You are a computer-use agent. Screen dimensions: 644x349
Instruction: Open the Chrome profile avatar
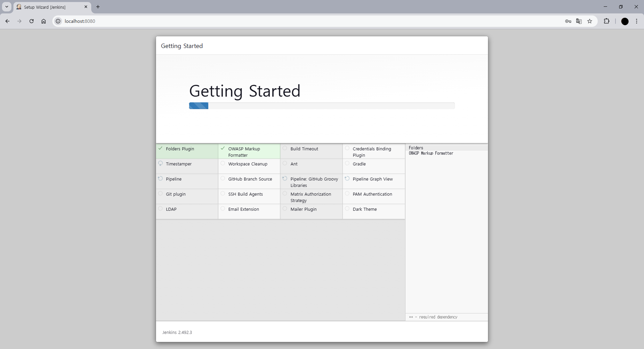pos(625,21)
